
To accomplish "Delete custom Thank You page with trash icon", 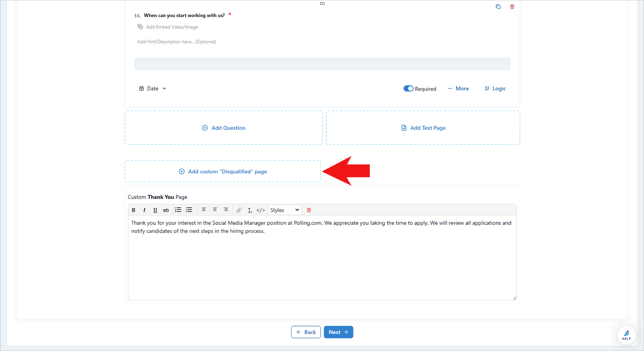I will [x=309, y=210].
